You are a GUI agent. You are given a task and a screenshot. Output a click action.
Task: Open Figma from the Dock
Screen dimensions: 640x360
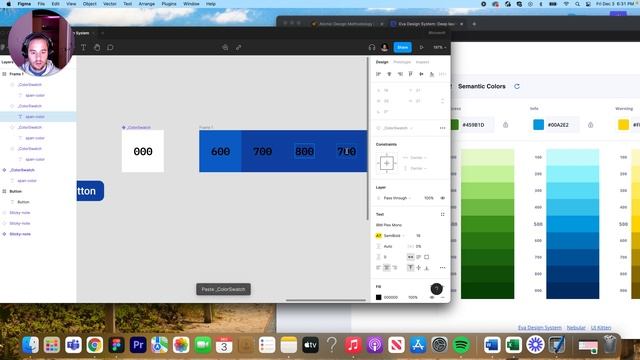(x=116, y=345)
